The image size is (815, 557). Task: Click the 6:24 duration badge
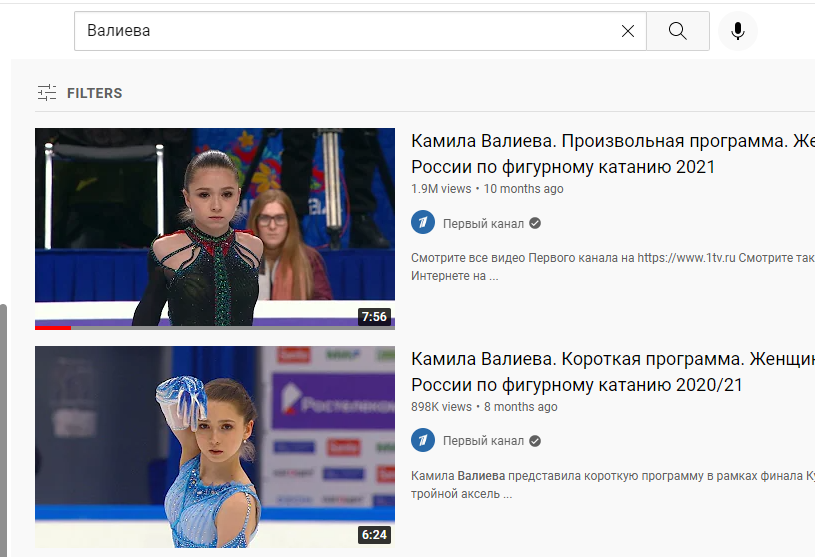pos(374,535)
